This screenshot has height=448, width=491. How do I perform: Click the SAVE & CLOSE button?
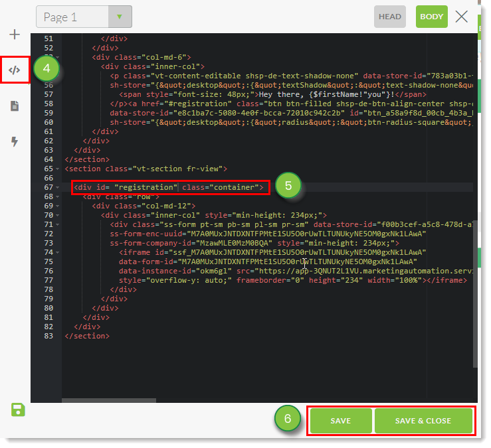(423, 421)
